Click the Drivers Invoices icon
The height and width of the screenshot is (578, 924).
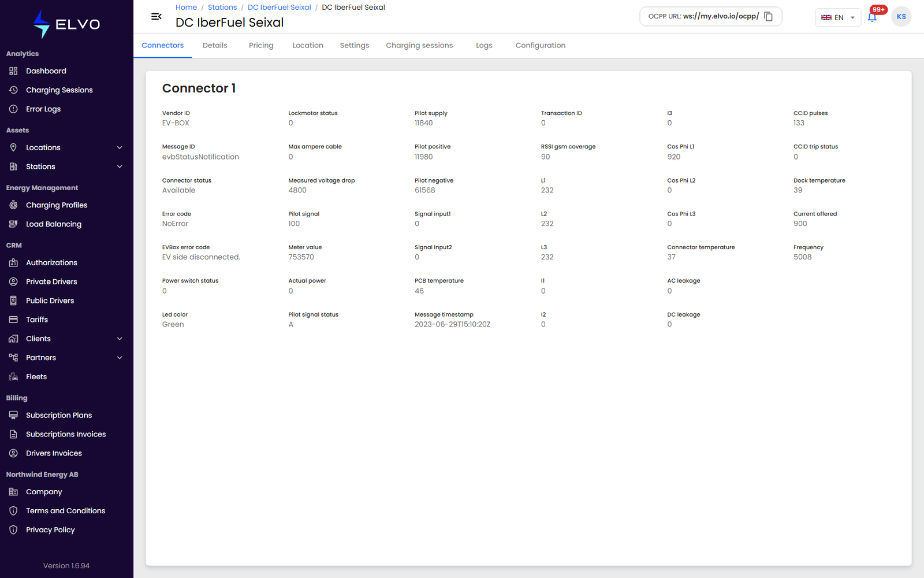(13, 453)
